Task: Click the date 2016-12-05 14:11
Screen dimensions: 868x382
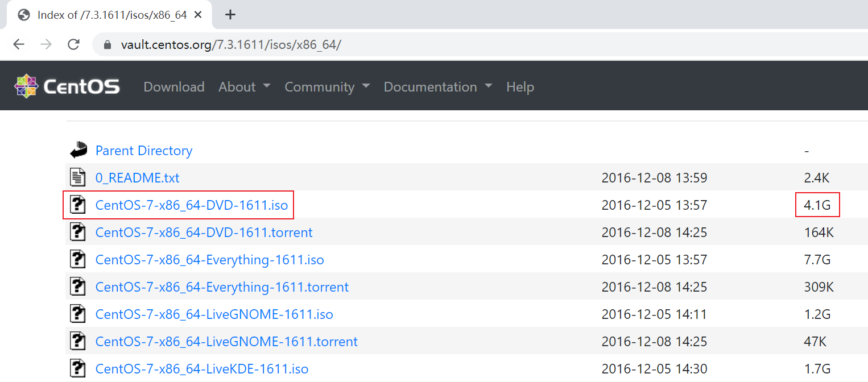Action: pos(654,314)
